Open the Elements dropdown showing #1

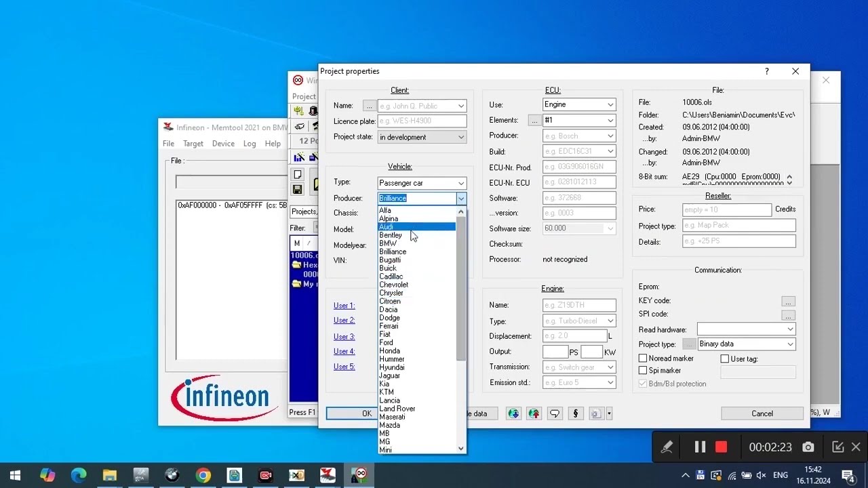(x=610, y=121)
